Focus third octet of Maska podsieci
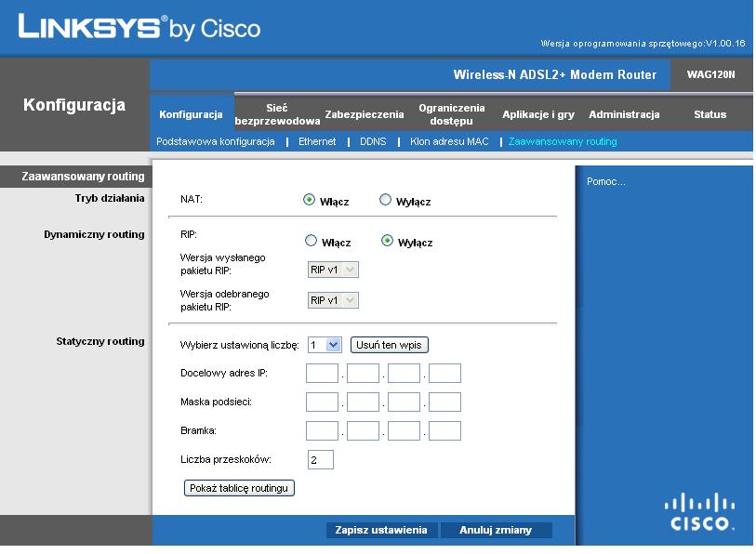The image size is (756, 554). [404, 402]
